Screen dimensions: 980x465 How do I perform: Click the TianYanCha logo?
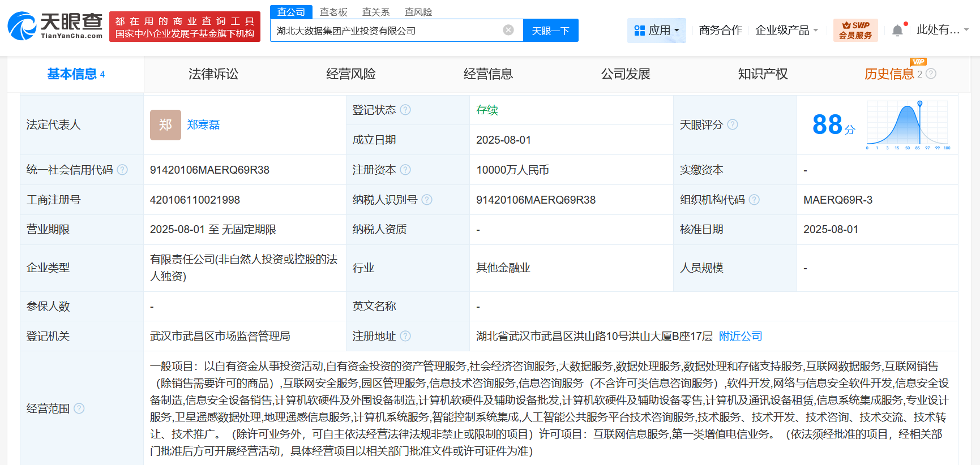[55, 26]
